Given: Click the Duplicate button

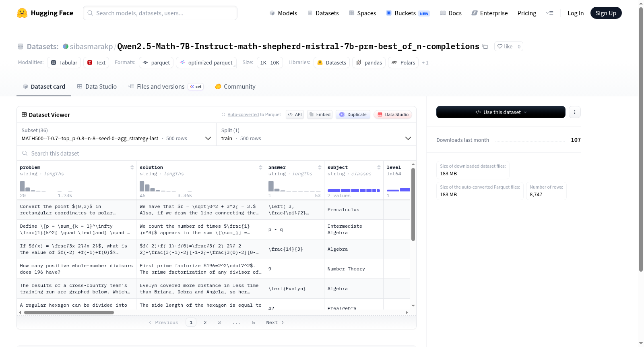Looking at the screenshot, I should click(x=353, y=114).
